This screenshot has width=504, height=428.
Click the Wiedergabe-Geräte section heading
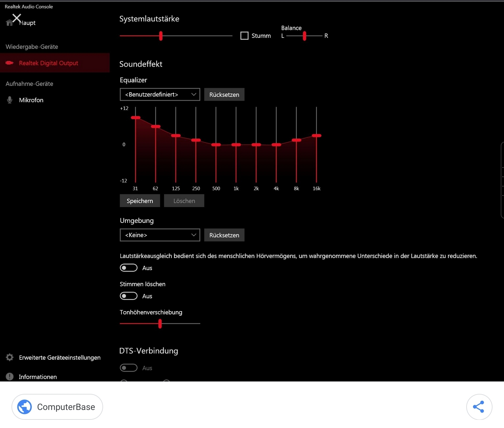(x=32, y=47)
